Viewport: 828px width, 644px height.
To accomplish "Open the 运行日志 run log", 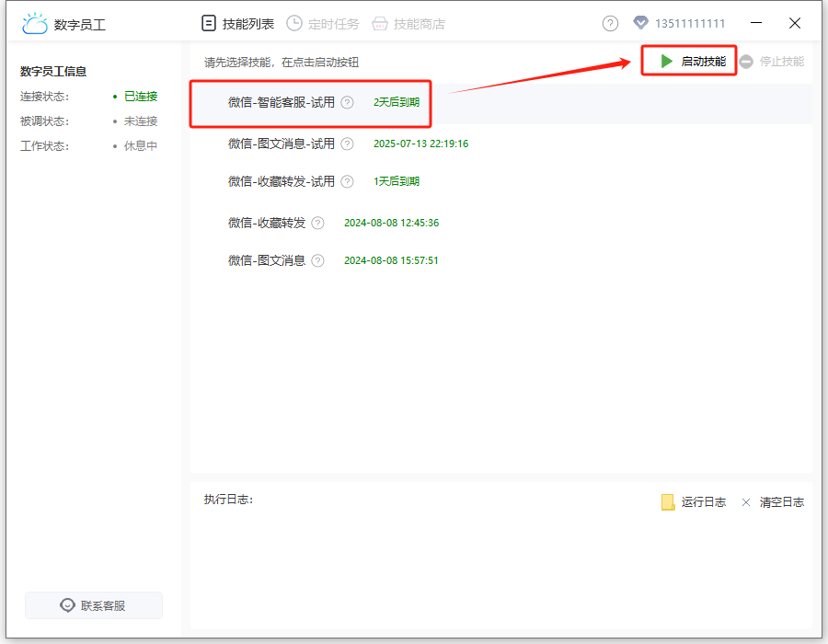I will pyautogui.click(x=694, y=502).
